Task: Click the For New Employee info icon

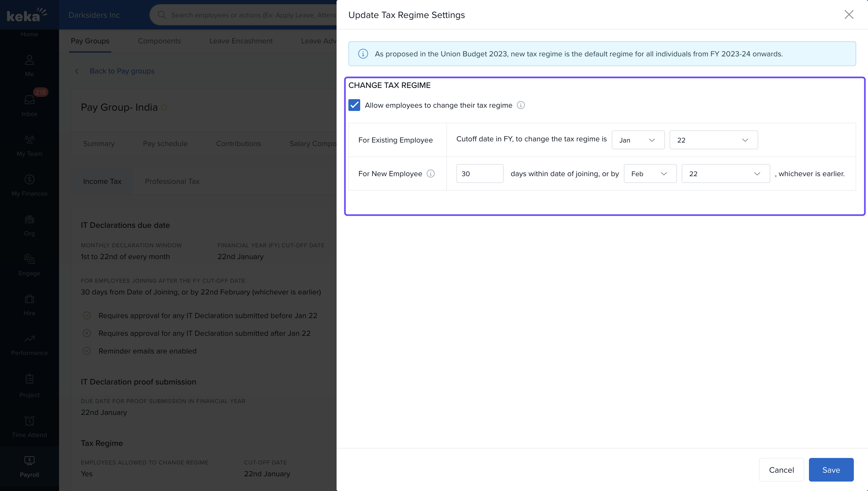Action: click(430, 174)
